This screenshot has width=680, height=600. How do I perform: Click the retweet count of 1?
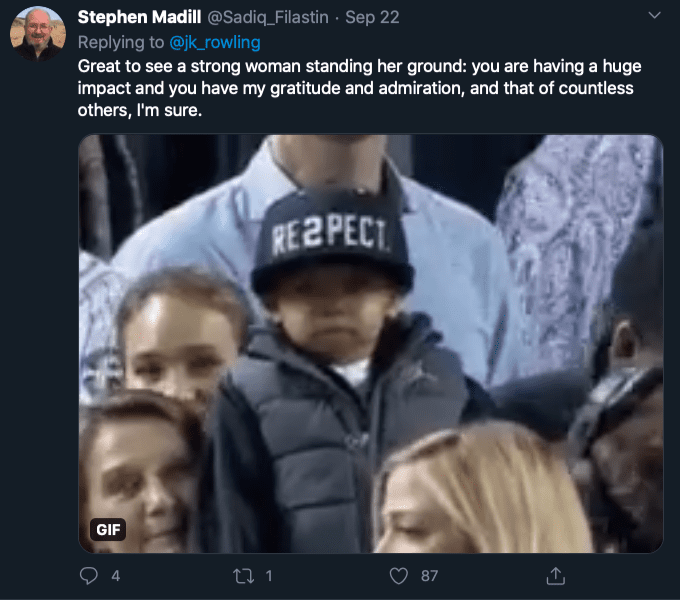click(269, 576)
